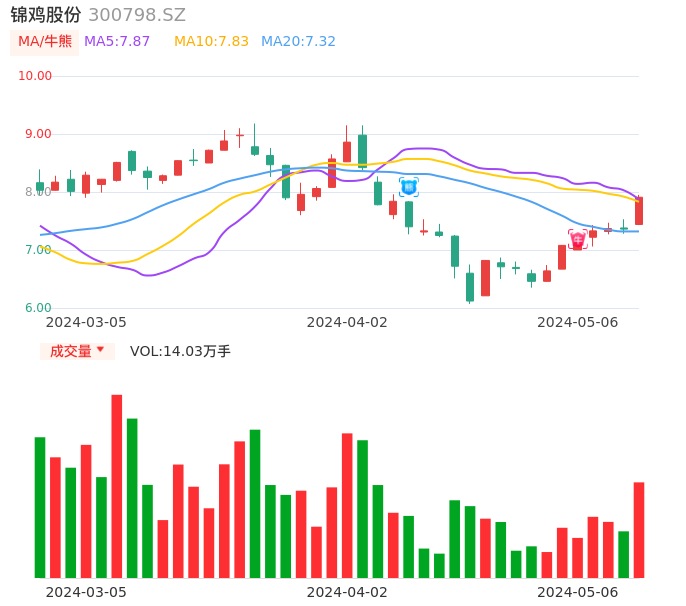This screenshot has width=686, height=606.
Task: Click the rightmost red volume bar
Action: click(639, 530)
